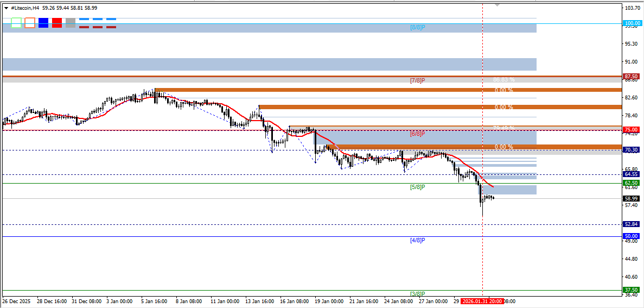644x308 pixels.
Task: Click the solid grey square button
Action: point(70,23)
